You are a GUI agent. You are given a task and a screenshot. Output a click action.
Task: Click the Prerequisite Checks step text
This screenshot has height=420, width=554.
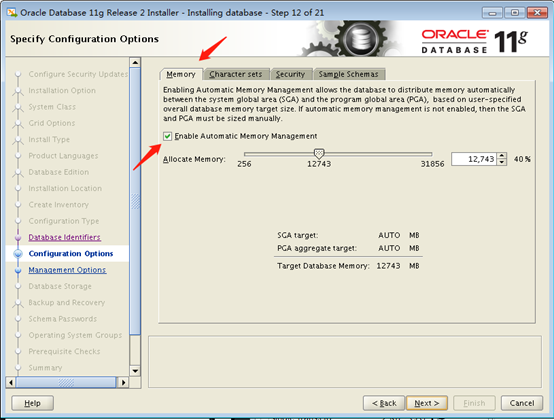coord(64,351)
